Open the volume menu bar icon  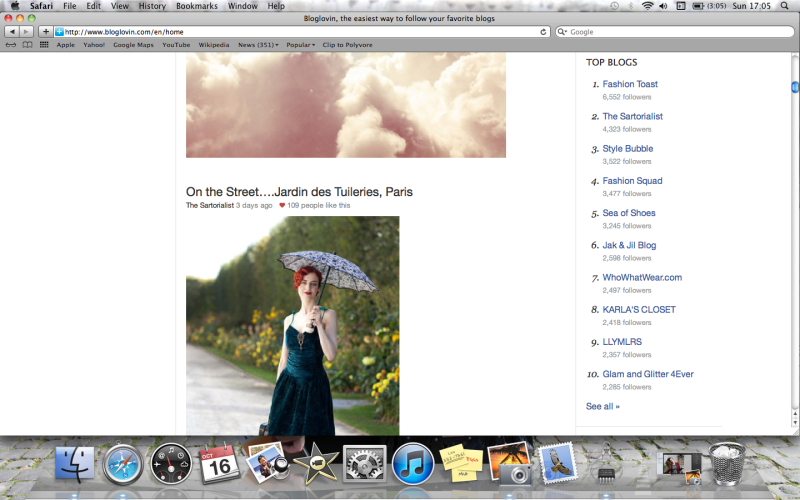(663, 6)
